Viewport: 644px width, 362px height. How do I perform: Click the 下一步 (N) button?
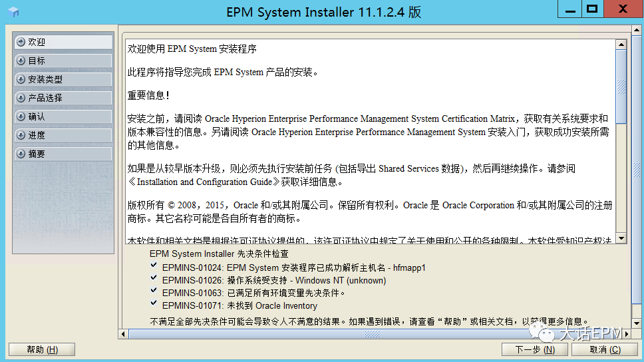[535, 349]
